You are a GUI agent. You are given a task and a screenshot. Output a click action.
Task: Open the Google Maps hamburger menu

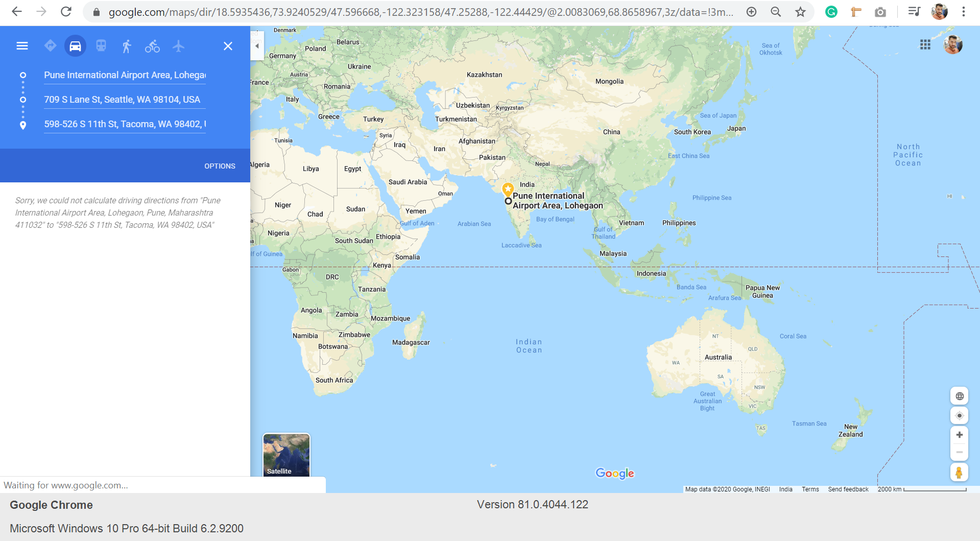click(22, 46)
